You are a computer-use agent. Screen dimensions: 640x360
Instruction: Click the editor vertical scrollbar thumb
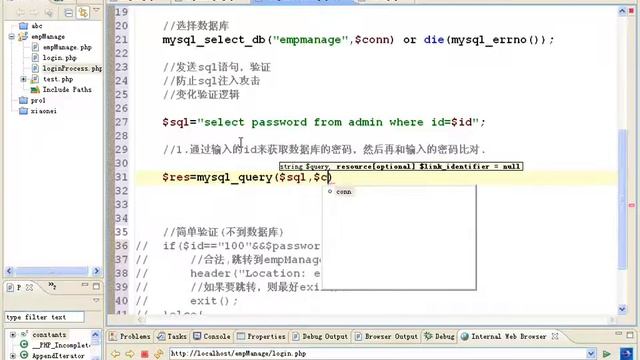[x=622, y=199]
